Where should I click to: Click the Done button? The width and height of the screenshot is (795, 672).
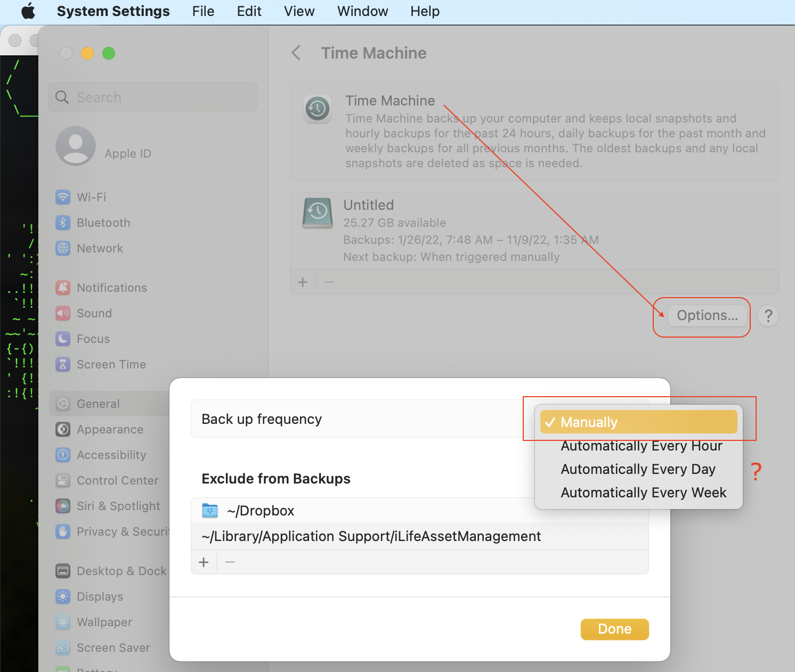(614, 629)
